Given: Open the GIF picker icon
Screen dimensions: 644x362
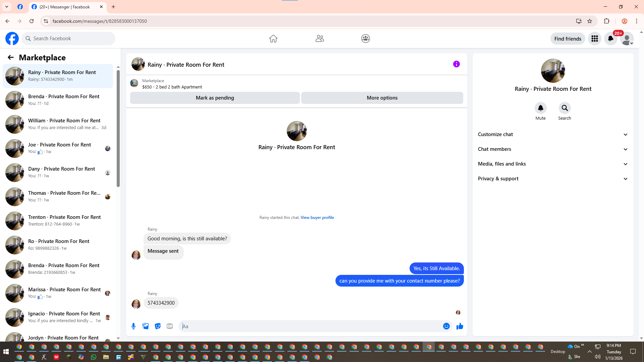Looking at the screenshot, I should pyautogui.click(x=170, y=326).
